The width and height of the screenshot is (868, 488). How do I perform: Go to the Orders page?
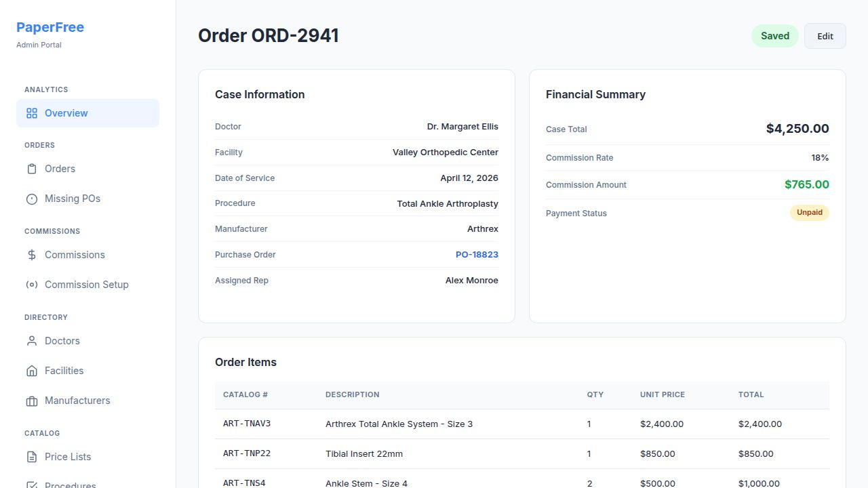pos(60,169)
